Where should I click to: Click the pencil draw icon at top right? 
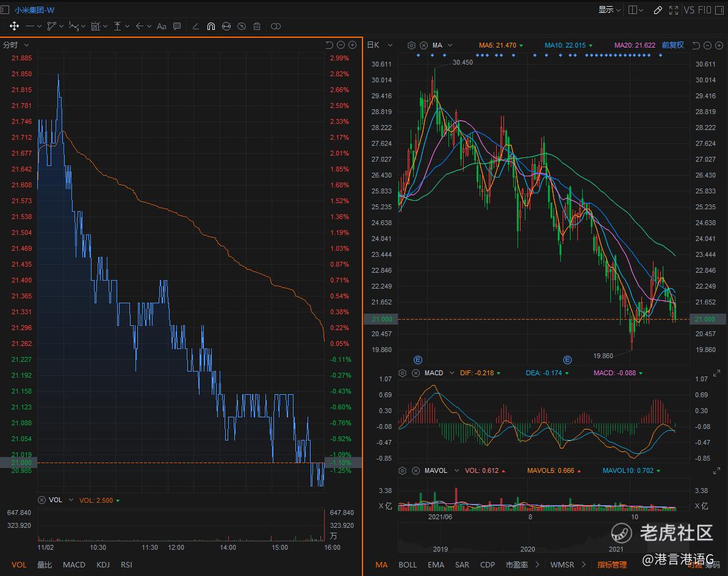pyautogui.click(x=658, y=10)
